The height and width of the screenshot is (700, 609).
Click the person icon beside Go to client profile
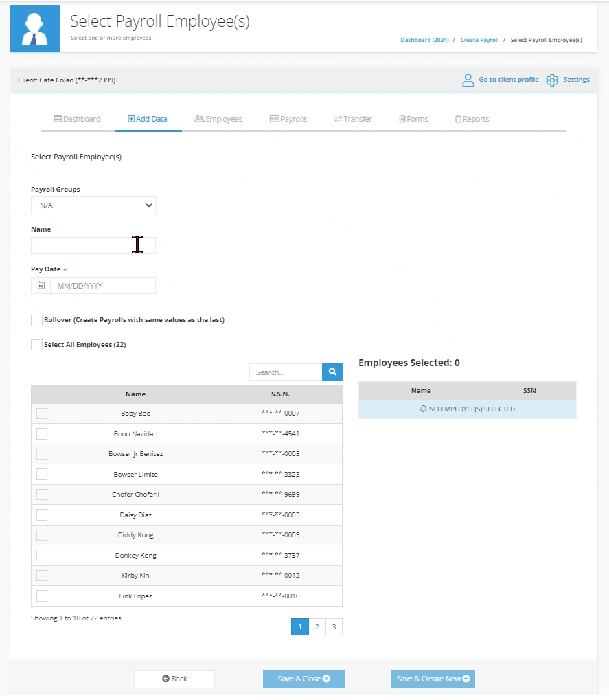click(x=468, y=80)
